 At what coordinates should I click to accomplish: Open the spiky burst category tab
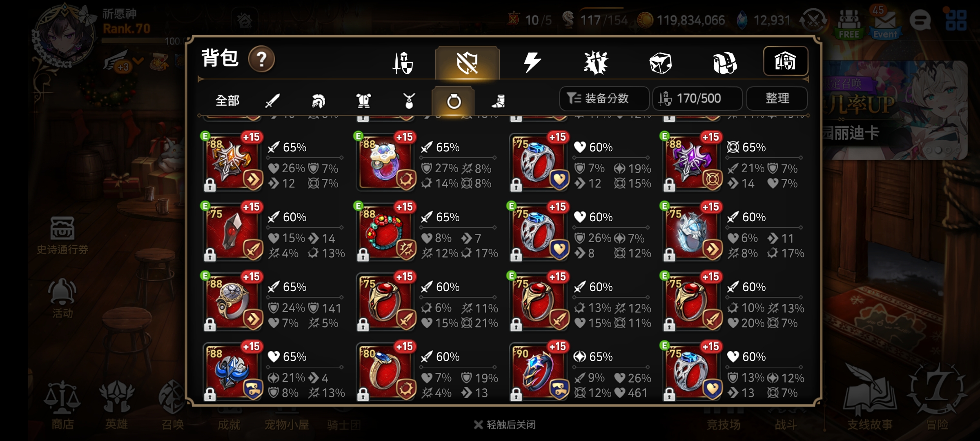pyautogui.click(x=596, y=63)
